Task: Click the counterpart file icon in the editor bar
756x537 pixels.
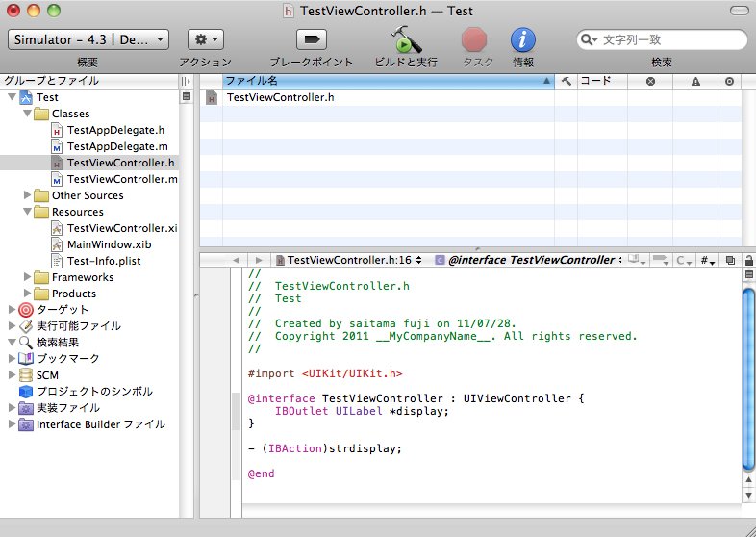Action: click(730, 260)
